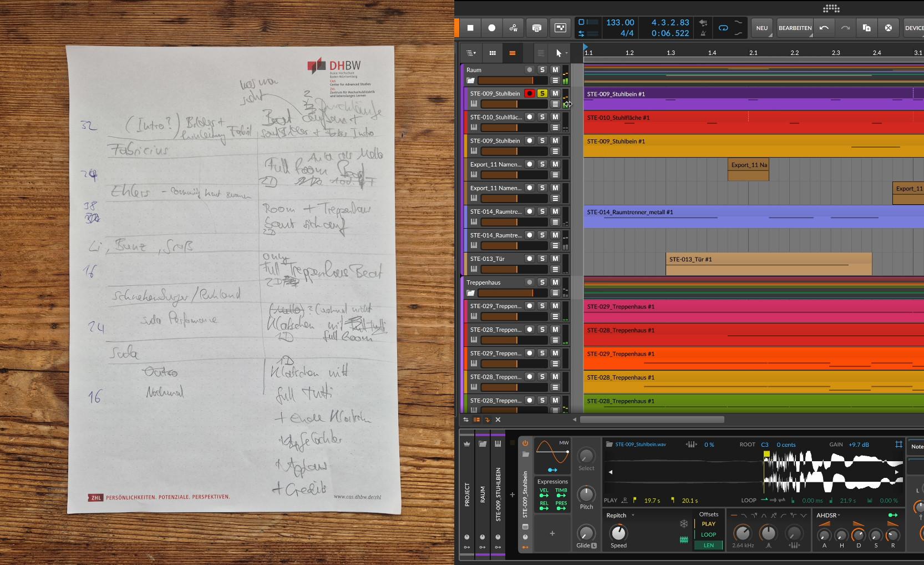
Task: Open the Repitch mode dropdown
Action: pyautogui.click(x=620, y=516)
